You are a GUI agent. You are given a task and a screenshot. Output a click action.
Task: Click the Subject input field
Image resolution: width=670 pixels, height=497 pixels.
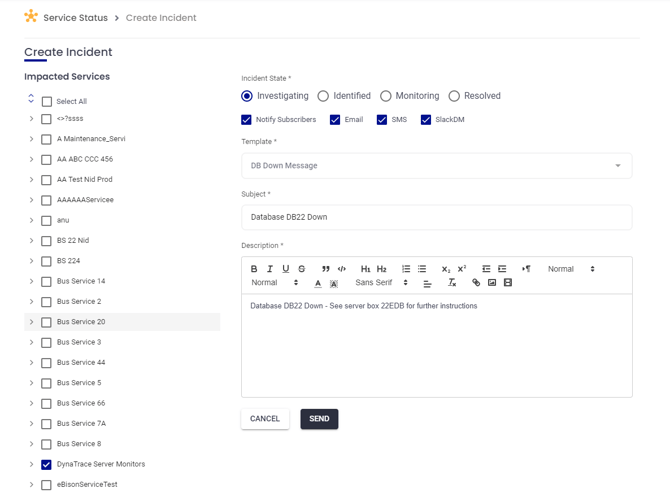coord(436,217)
